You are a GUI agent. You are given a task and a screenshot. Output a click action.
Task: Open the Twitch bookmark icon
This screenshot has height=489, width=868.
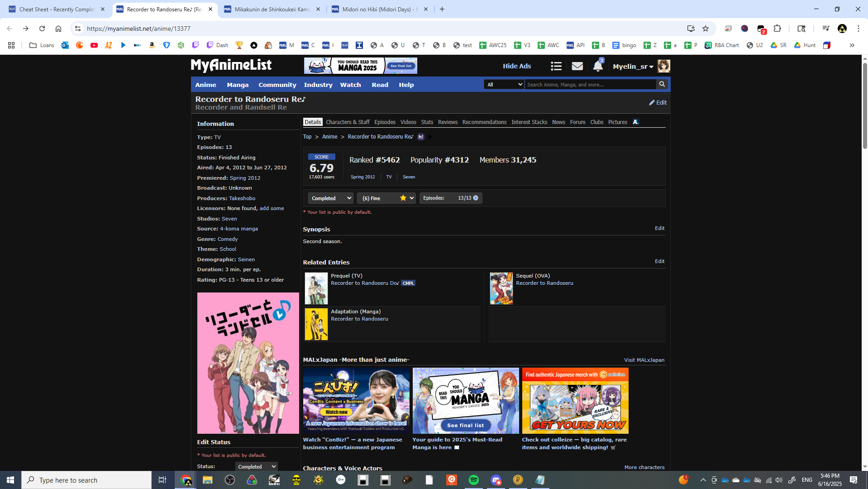coord(196,45)
